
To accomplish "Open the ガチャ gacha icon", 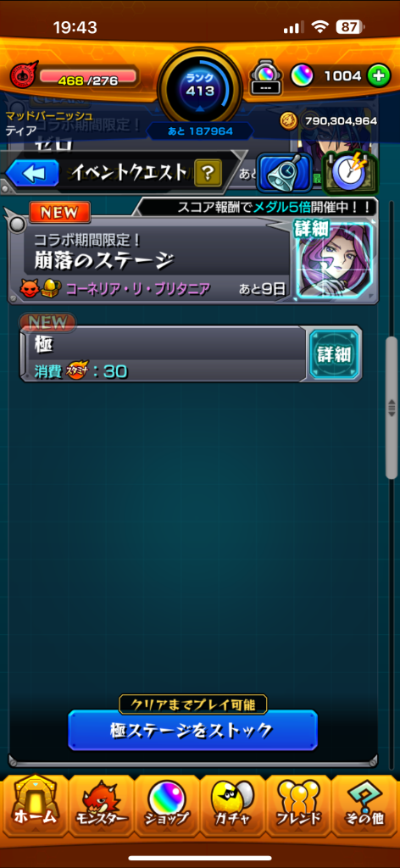I will tap(232, 806).
